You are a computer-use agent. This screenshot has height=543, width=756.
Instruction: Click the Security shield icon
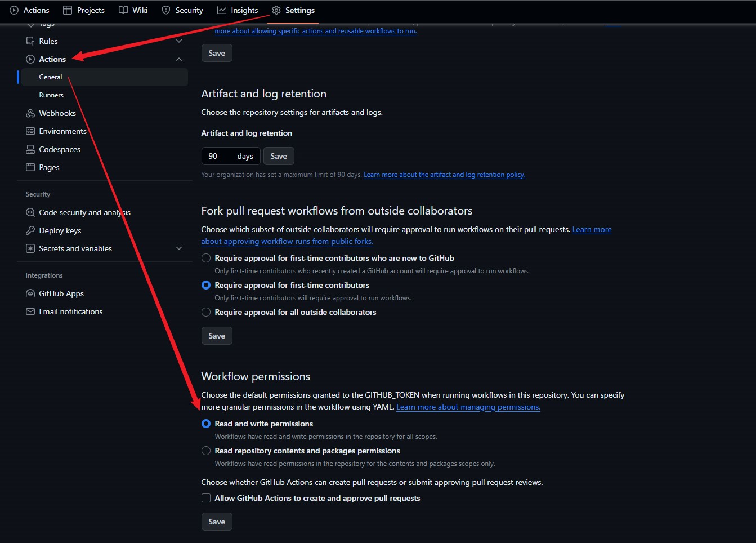166,10
